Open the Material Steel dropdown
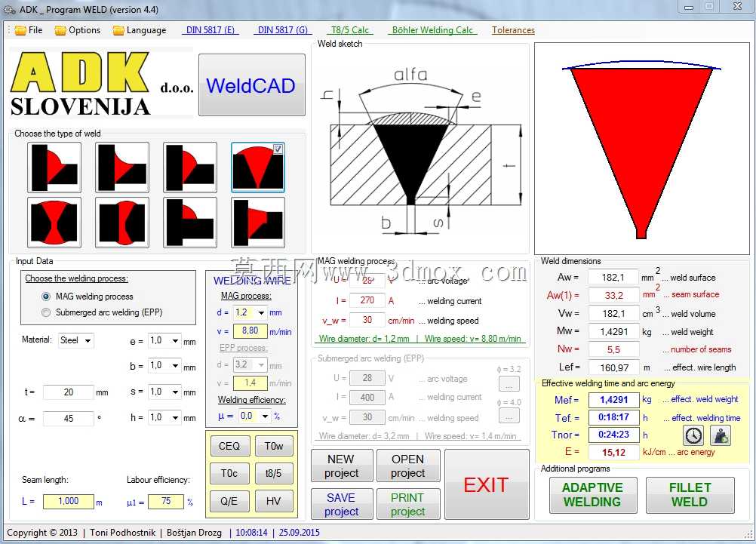The image size is (756, 544). click(76, 340)
